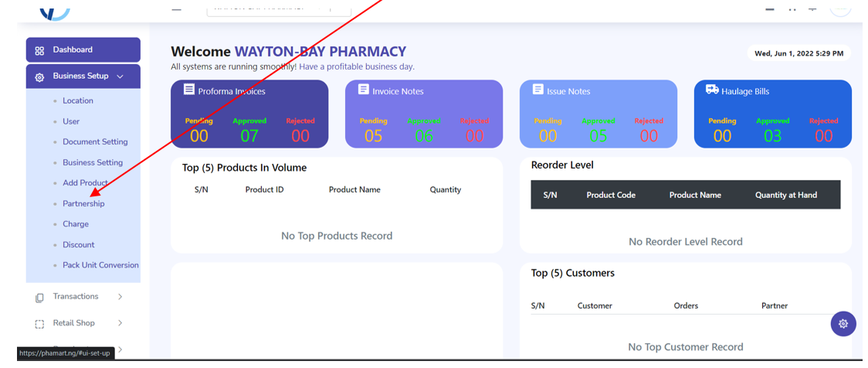Open the floating settings gear button
Screen dimensions: 868x368
pos(843,324)
